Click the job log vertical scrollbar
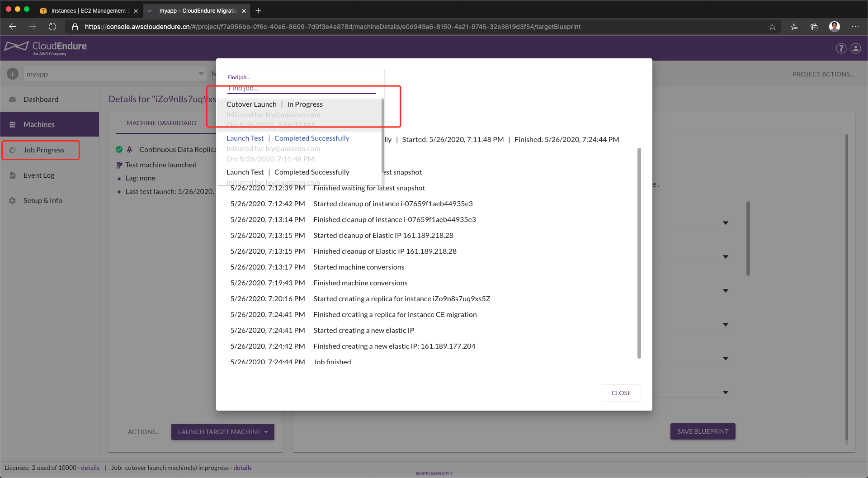 639,253
